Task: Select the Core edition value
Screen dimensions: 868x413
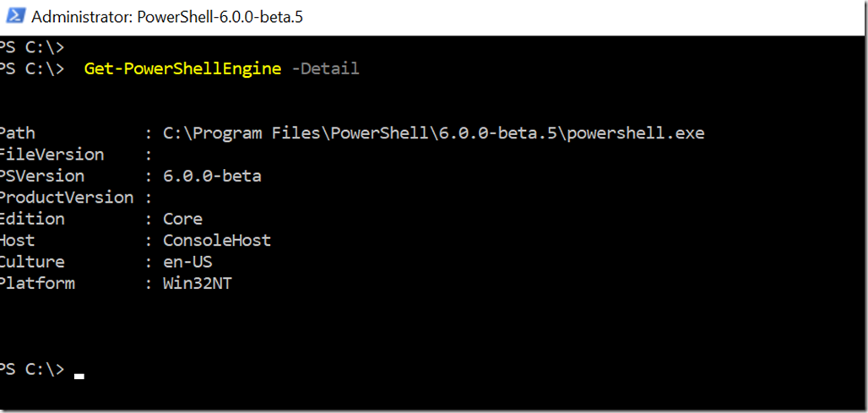Action: (x=182, y=219)
